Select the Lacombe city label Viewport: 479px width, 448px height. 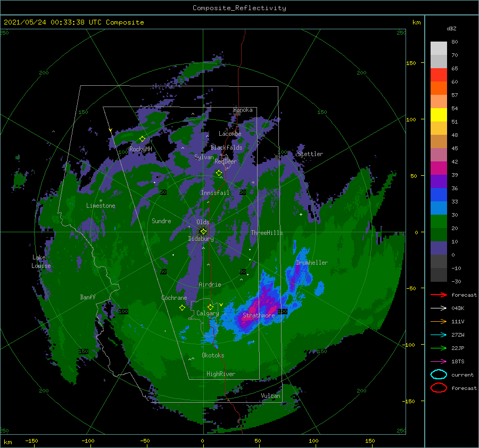(230, 134)
